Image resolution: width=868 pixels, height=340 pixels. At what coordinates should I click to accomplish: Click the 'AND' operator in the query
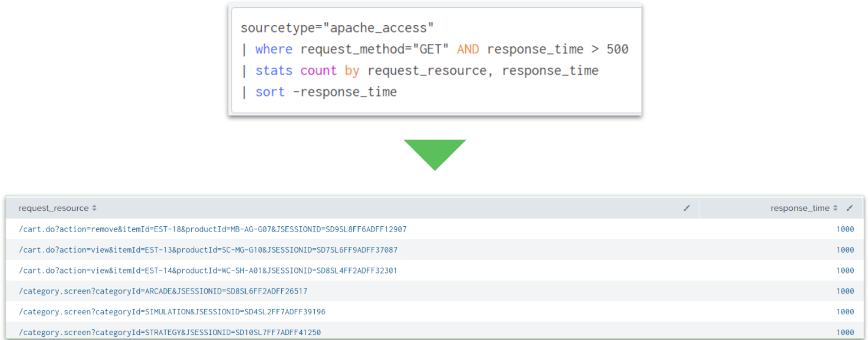pyautogui.click(x=468, y=49)
